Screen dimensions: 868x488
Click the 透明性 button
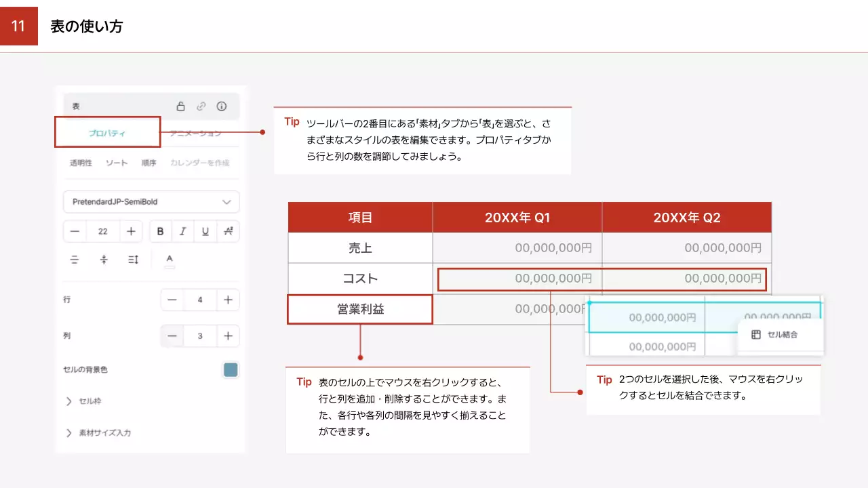(81, 163)
